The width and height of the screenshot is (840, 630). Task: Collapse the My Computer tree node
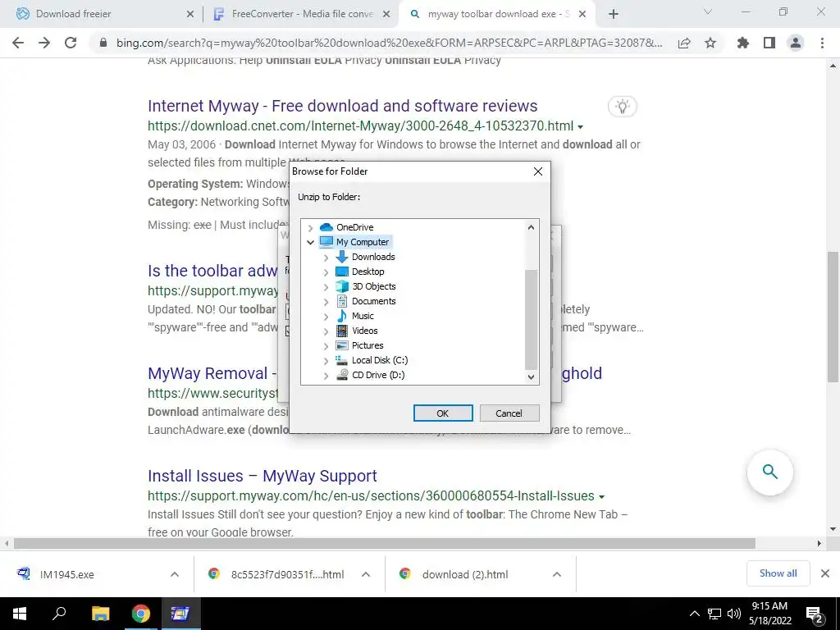click(x=310, y=242)
